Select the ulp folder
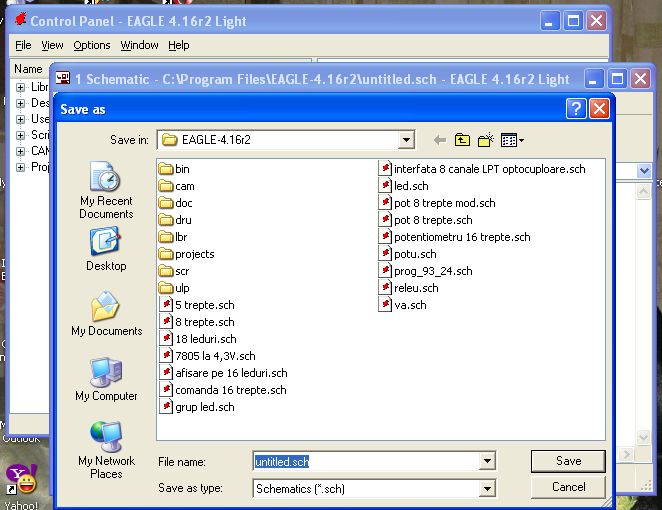662x510 pixels. (174, 288)
